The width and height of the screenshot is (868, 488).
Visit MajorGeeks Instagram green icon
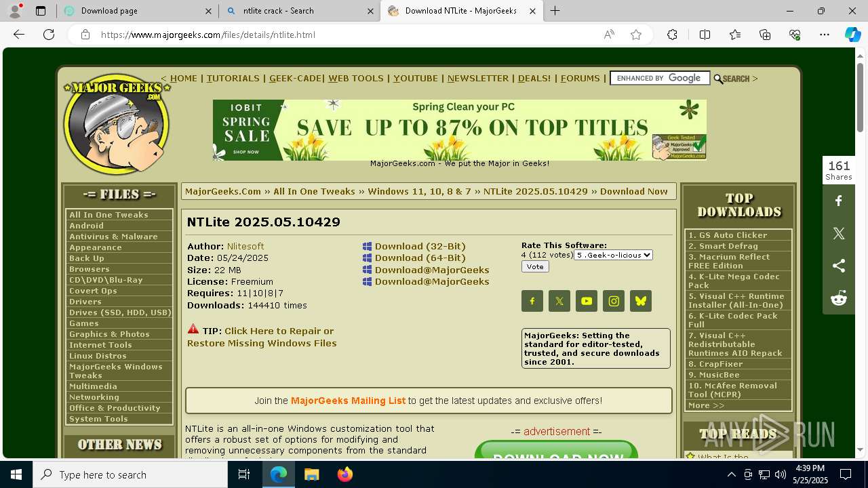pyautogui.click(x=614, y=301)
